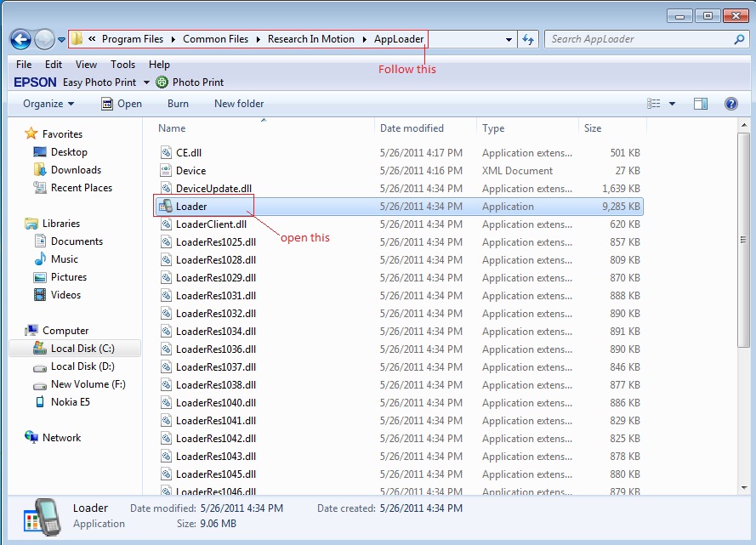The height and width of the screenshot is (545, 756).
Task: Open the Organize dropdown menu
Action: [48, 104]
